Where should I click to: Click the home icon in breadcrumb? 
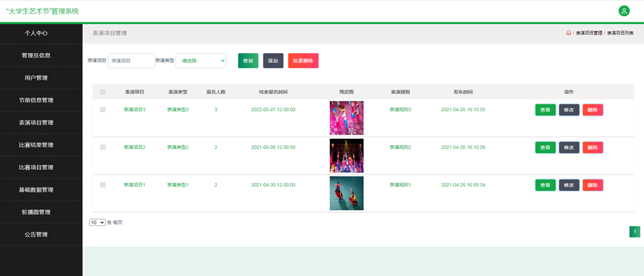pyautogui.click(x=569, y=33)
